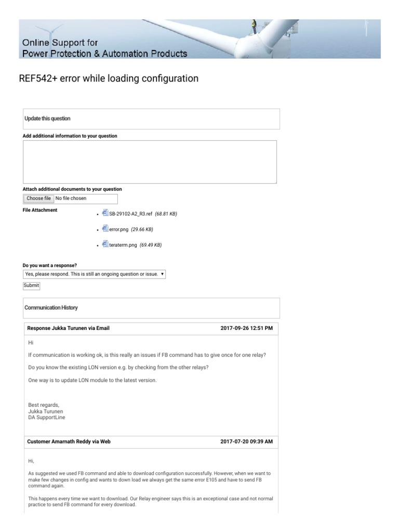Click the resize handle of the text area

tap(274, 181)
